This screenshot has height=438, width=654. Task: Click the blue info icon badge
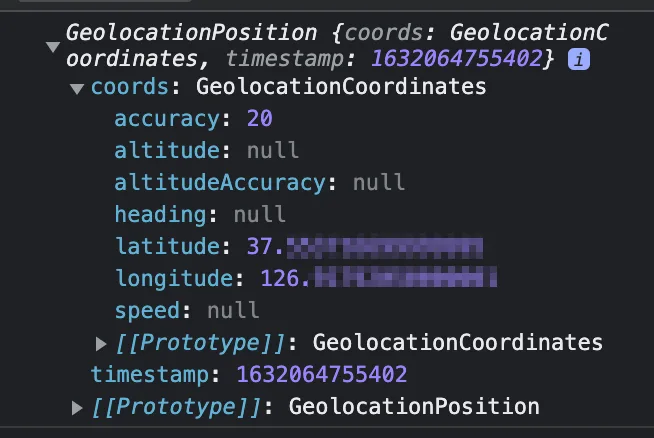click(579, 59)
